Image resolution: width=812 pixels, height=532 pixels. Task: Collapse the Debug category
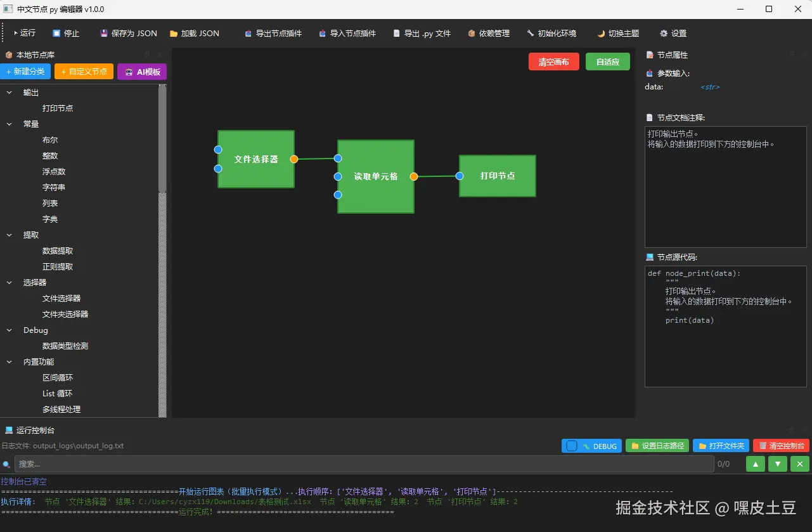[x=10, y=330]
